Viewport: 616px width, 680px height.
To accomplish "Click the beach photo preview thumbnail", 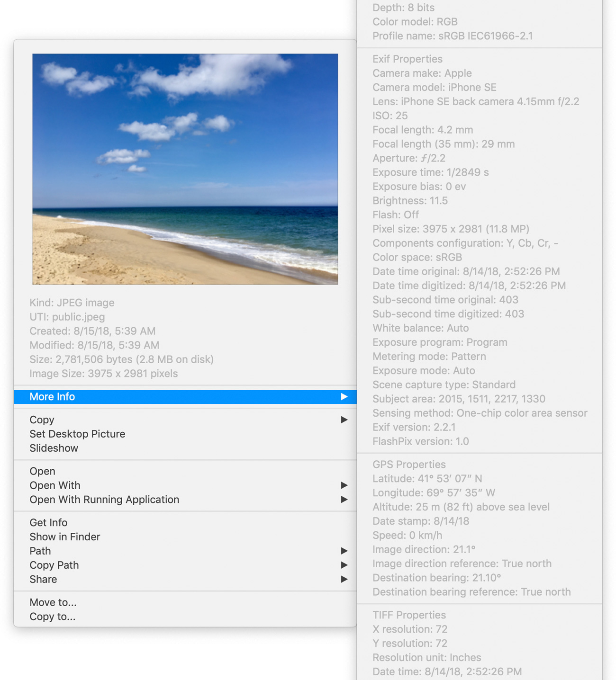I will (185, 168).
